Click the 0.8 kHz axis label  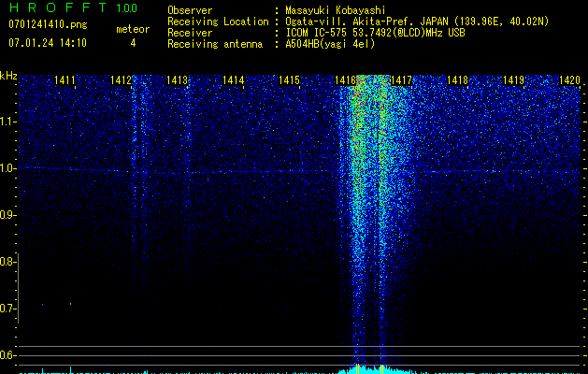click(x=7, y=262)
